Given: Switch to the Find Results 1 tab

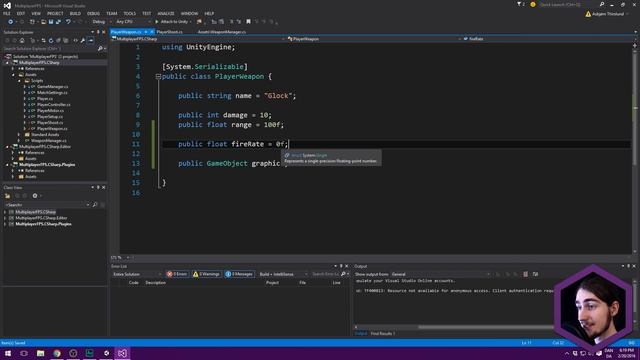Looking at the screenshot, I should point(382,334).
